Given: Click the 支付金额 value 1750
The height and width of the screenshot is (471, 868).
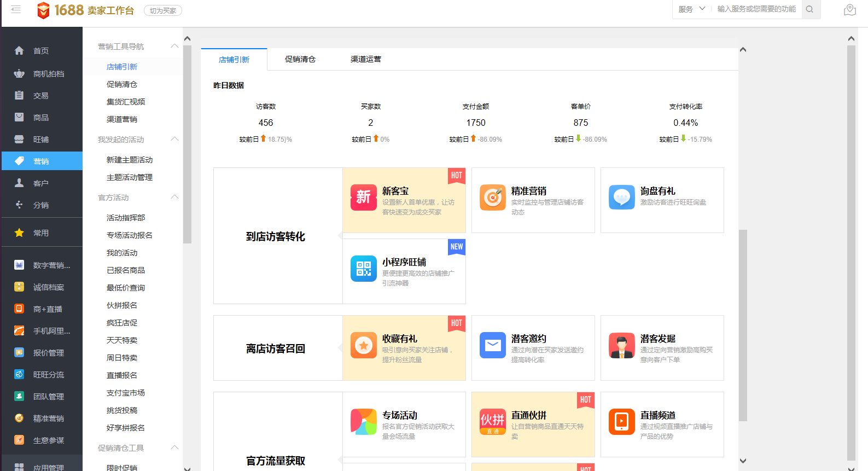Looking at the screenshot, I should tap(476, 123).
